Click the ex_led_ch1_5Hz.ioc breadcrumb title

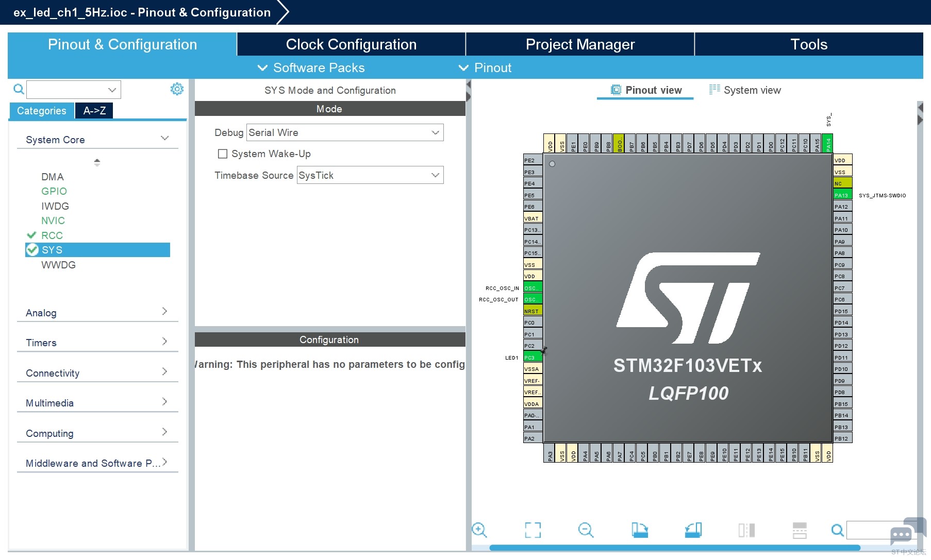142,12
